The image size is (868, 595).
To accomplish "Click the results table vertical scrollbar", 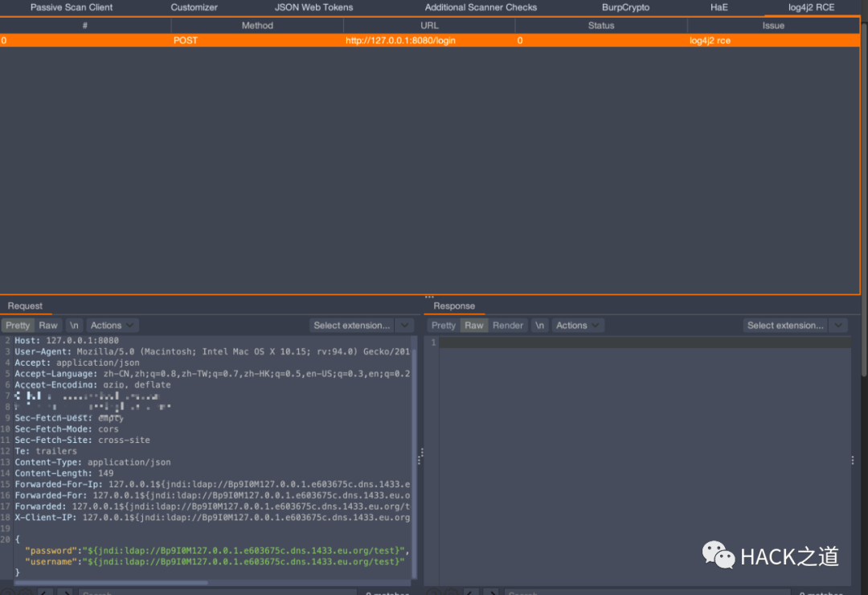I will click(864, 199).
